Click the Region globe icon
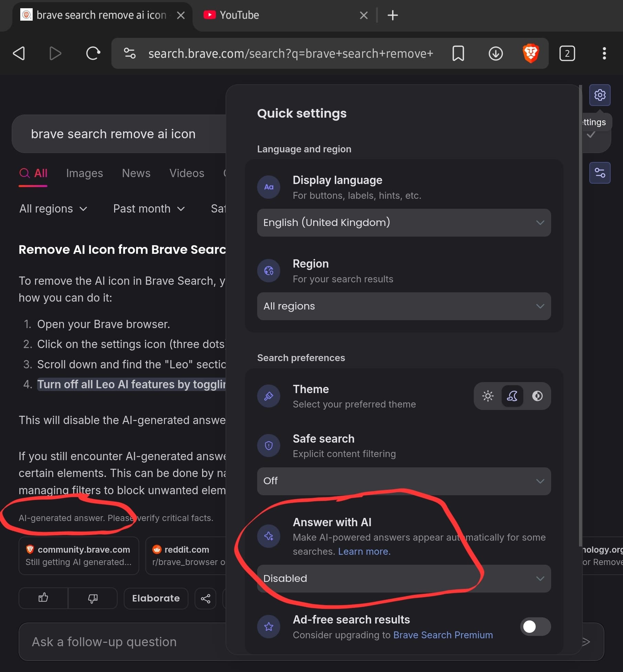This screenshot has width=623, height=672. 269,271
